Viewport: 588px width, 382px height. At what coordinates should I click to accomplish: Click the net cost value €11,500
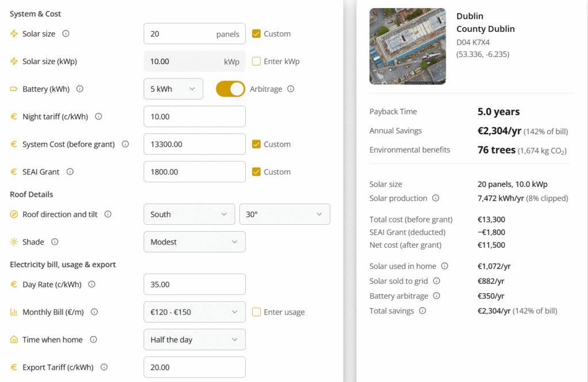coord(492,245)
